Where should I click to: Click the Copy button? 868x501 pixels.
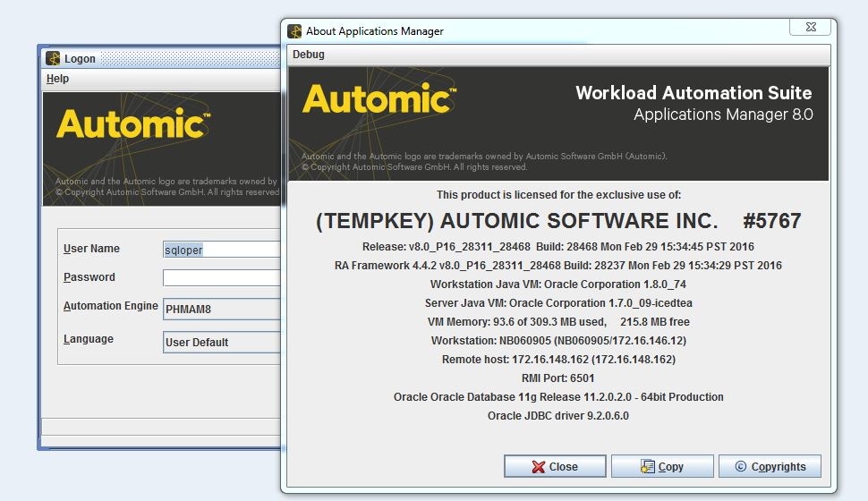pyautogui.click(x=662, y=466)
